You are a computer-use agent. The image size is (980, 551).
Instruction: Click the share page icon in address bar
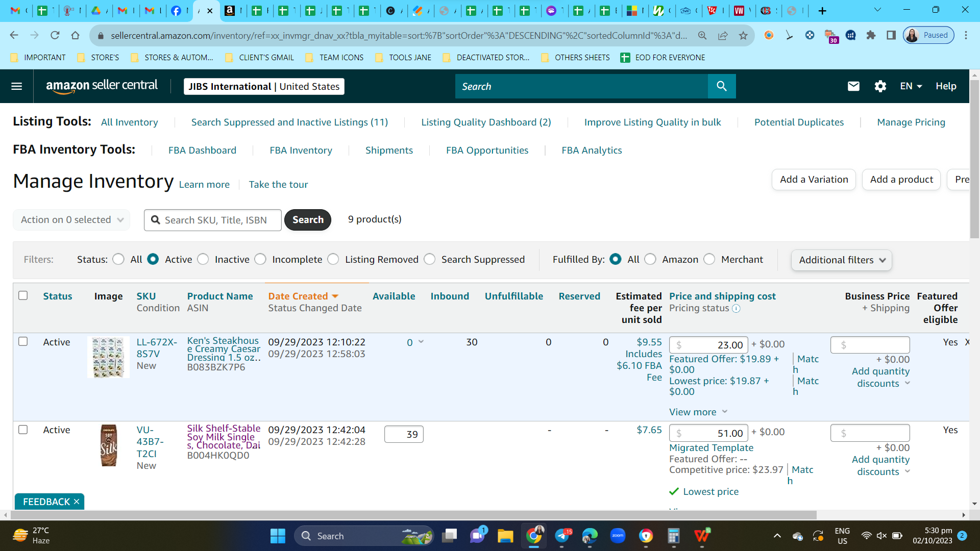click(x=723, y=35)
